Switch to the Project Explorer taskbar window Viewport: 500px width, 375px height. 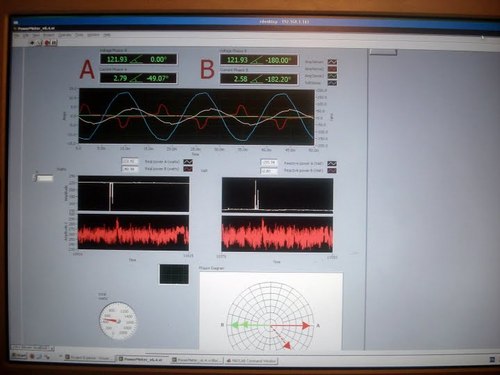point(89,358)
